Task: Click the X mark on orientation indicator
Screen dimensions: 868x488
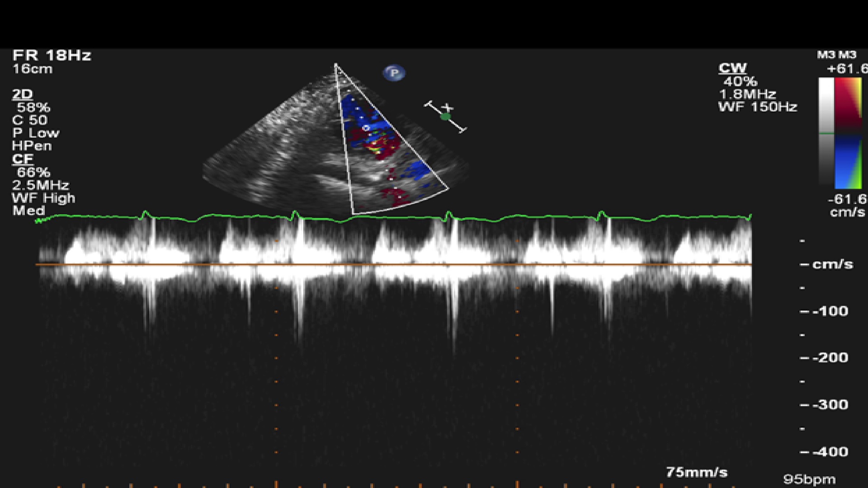Action: 448,108
